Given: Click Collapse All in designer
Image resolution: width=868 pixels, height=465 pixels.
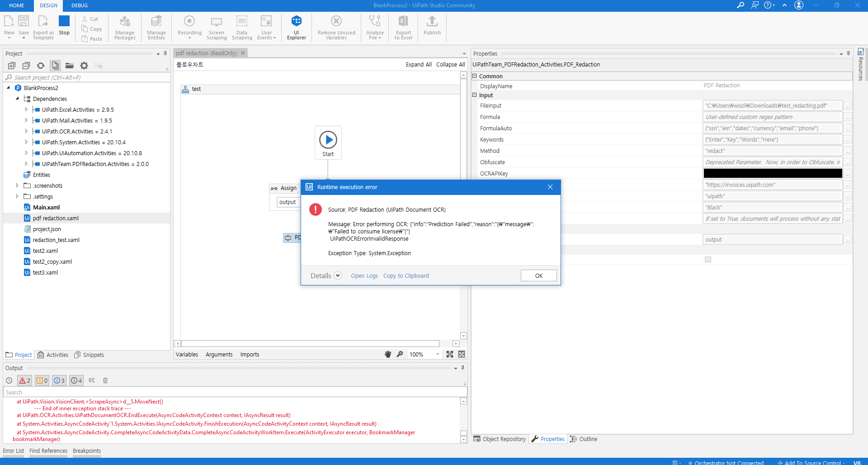Looking at the screenshot, I should click(451, 65).
